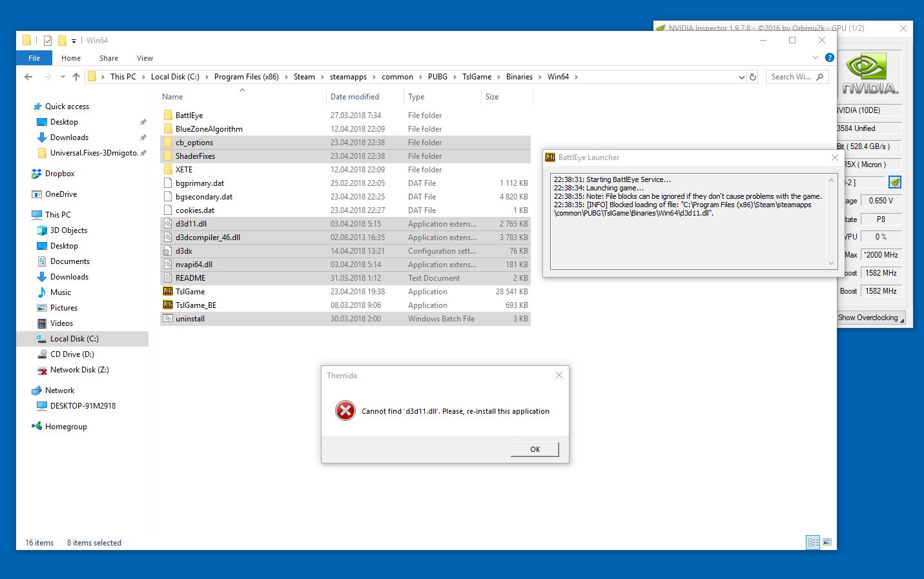Click the chevron after PUBG in address bar
Screen dimensions: 924x579
(455, 77)
